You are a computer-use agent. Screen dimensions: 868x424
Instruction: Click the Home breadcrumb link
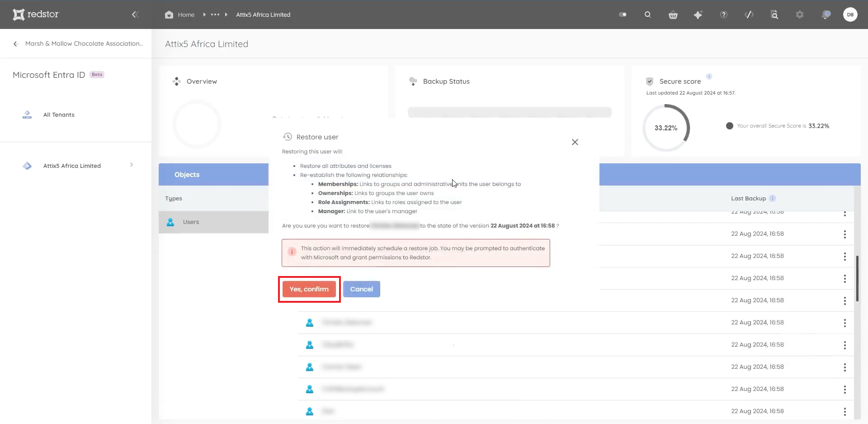pos(186,14)
